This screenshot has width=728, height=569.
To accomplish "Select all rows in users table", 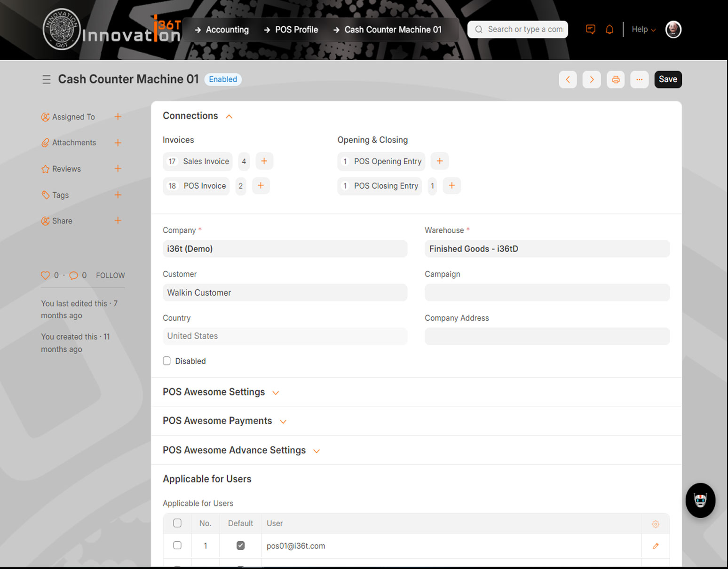I will [x=177, y=523].
